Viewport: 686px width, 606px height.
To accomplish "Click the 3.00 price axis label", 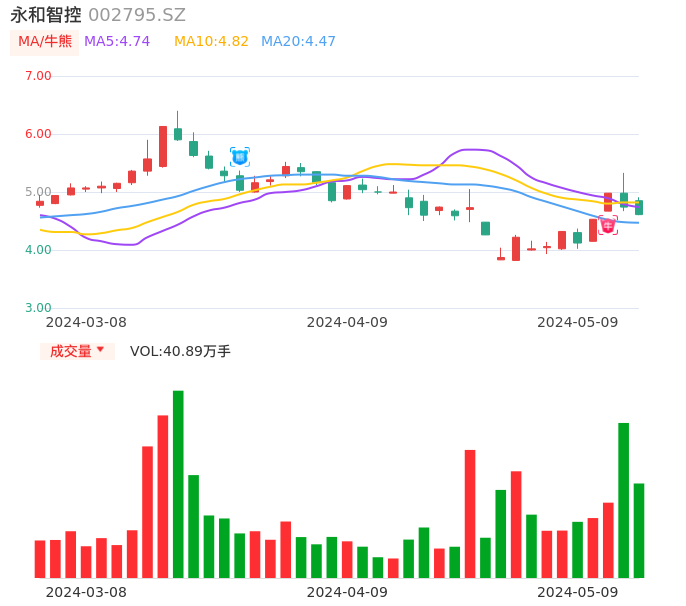I will click(x=38, y=308).
